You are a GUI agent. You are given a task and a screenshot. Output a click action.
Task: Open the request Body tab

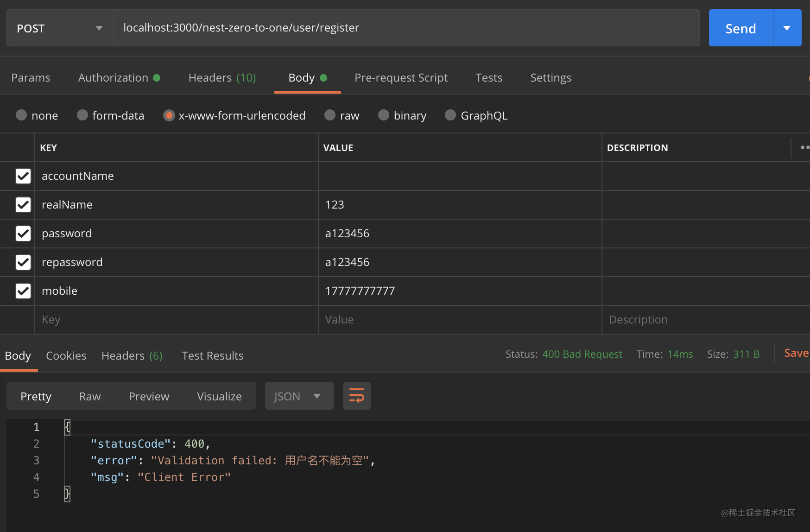click(308, 77)
